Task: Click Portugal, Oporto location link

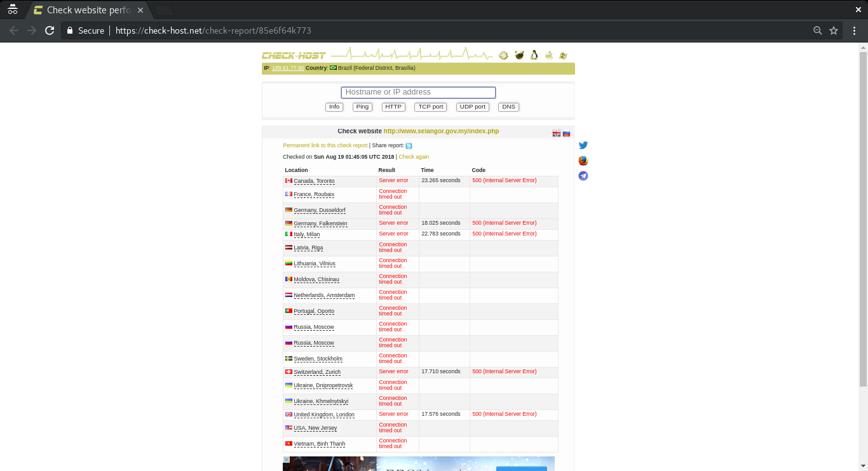Action: point(314,312)
